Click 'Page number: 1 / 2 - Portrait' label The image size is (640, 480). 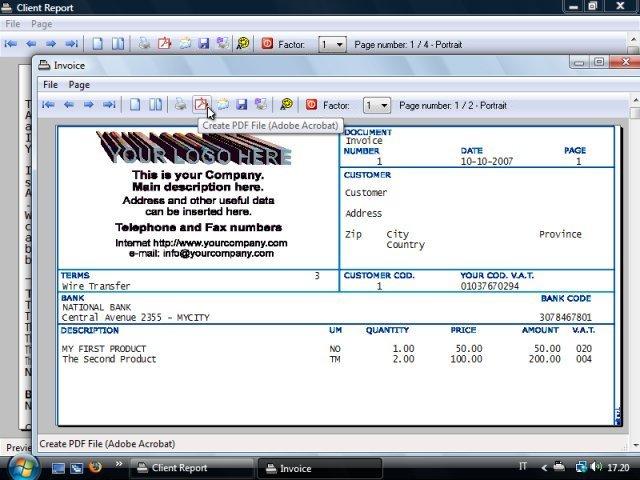coord(453,105)
